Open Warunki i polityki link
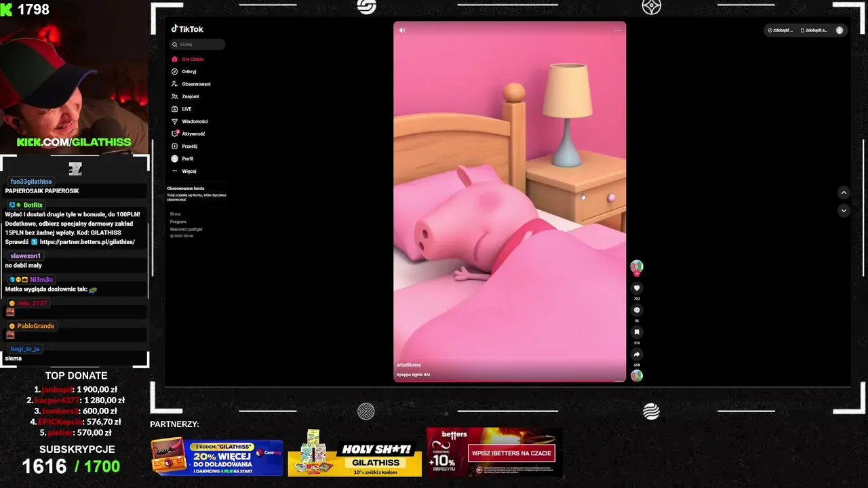Image resolution: width=868 pixels, height=488 pixels. tap(186, 229)
